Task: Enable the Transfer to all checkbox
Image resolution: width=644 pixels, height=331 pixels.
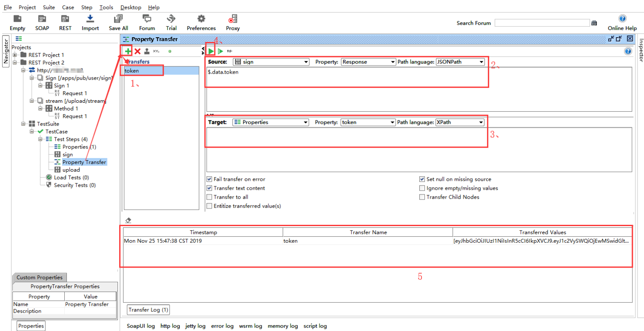Action: tap(209, 197)
